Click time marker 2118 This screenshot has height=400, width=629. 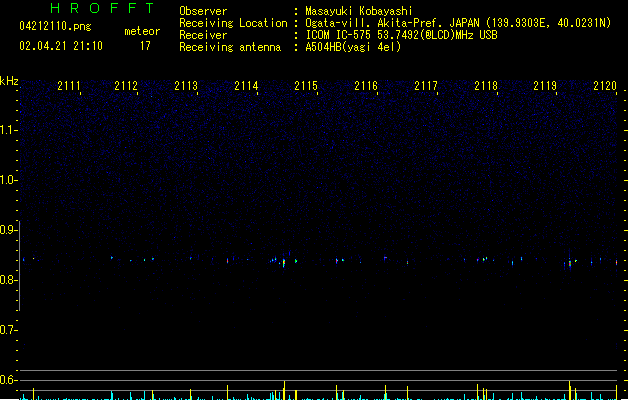(x=486, y=86)
